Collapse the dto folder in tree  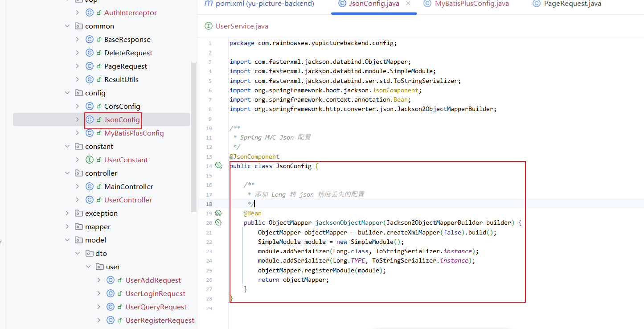tap(78, 253)
